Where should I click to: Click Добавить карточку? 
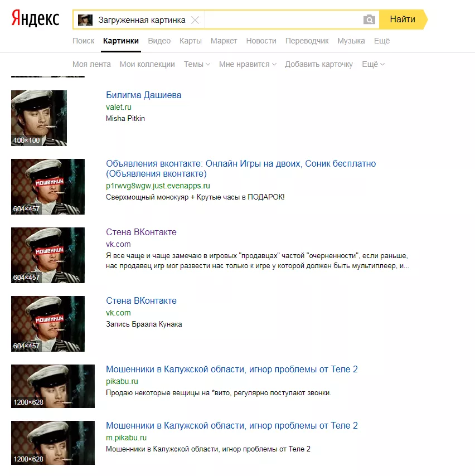pos(319,64)
